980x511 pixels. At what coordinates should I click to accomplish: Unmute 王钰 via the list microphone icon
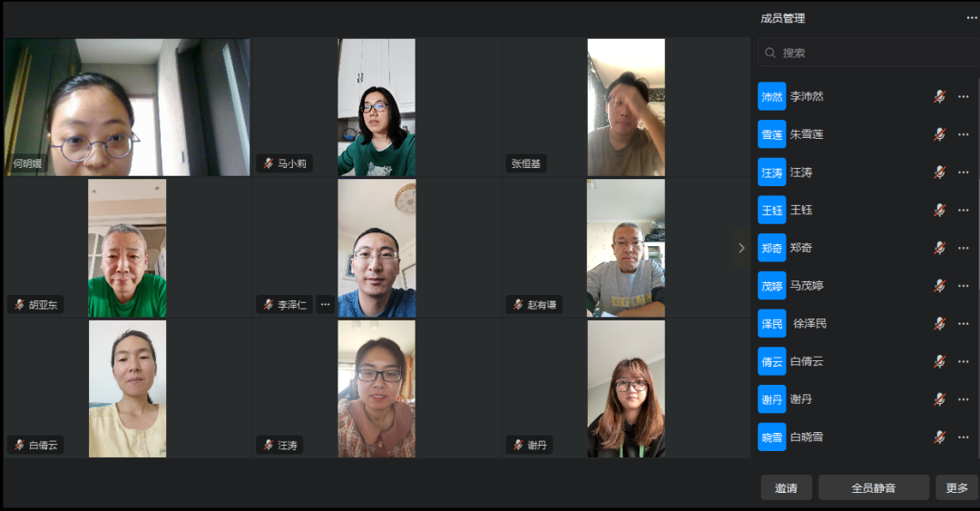pos(939,211)
